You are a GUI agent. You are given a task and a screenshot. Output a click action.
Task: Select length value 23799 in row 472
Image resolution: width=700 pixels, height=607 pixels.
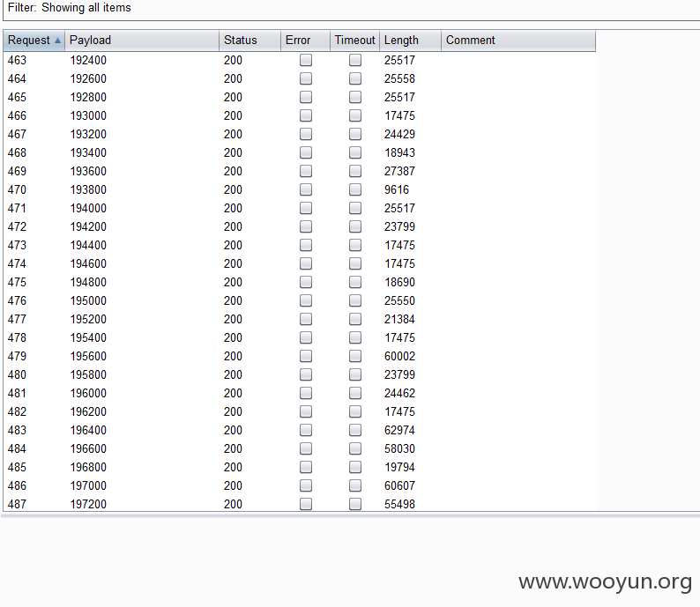point(399,227)
